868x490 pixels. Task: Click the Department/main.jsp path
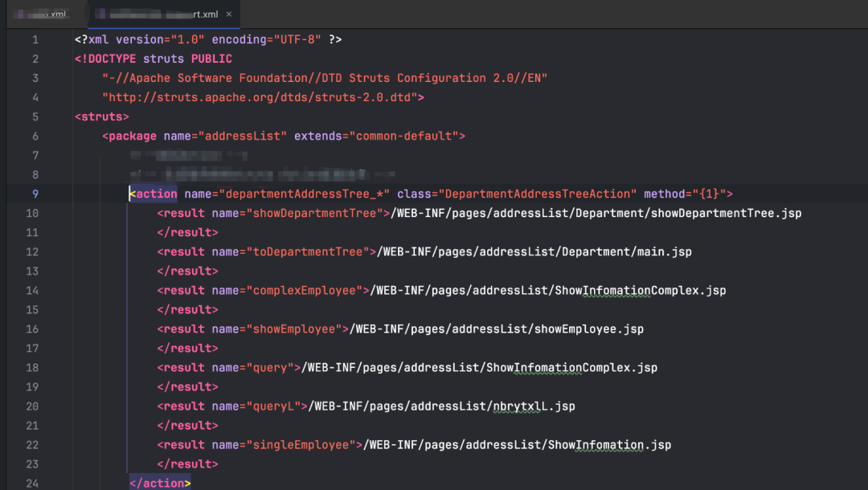pos(534,252)
